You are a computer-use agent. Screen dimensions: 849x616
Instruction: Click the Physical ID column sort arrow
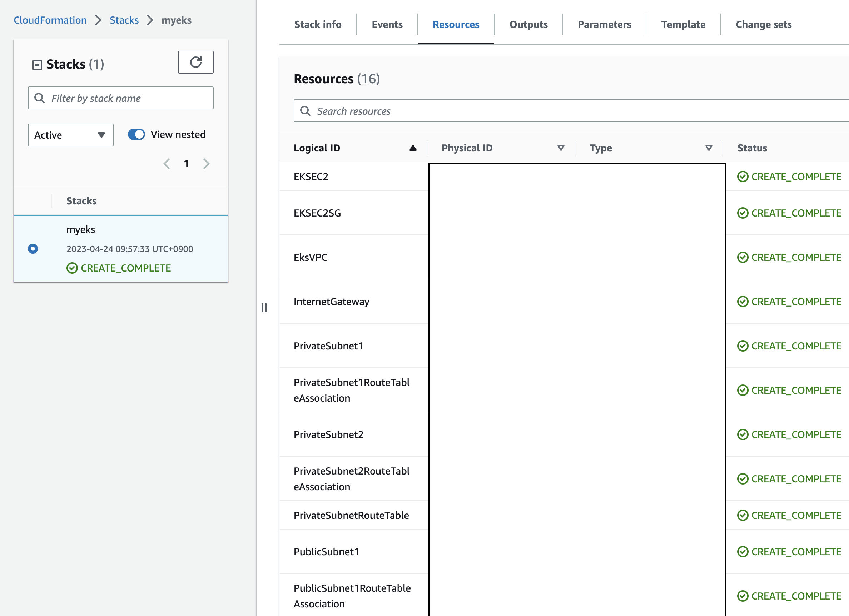pyautogui.click(x=560, y=148)
